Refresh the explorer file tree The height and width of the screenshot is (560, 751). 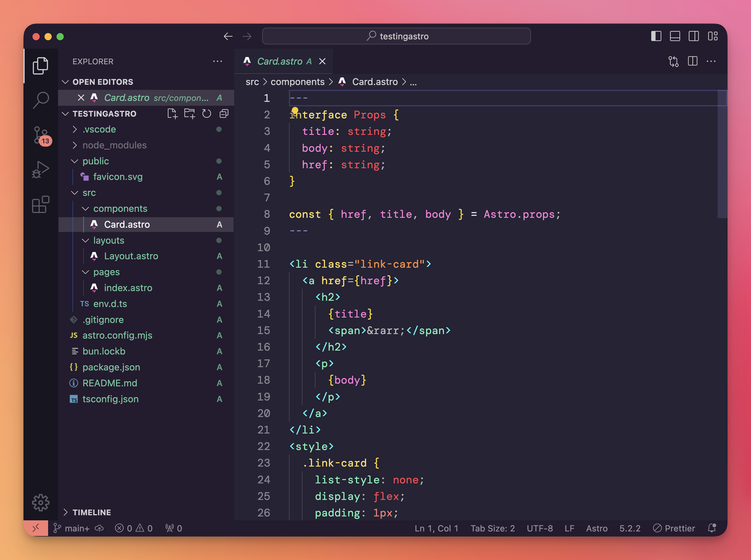(x=207, y=114)
